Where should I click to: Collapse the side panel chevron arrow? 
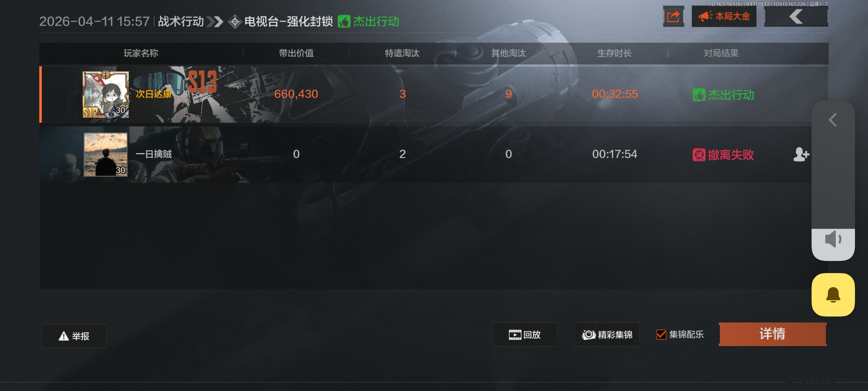pos(833,120)
